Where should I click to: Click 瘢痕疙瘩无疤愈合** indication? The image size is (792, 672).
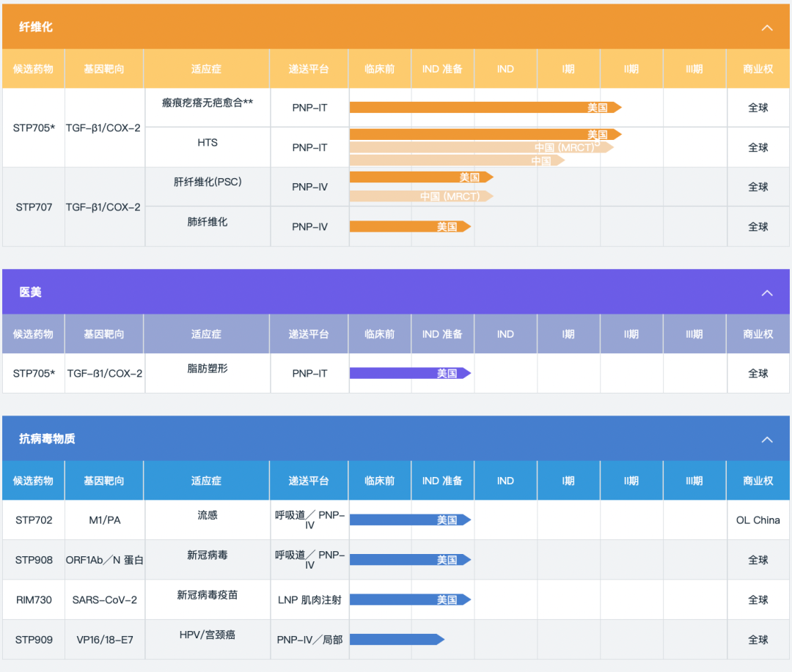click(207, 103)
